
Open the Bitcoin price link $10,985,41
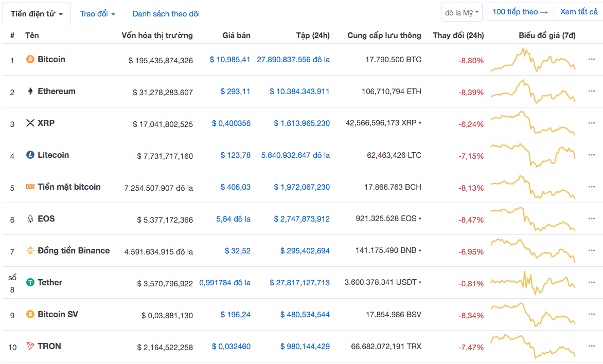click(229, 60)
